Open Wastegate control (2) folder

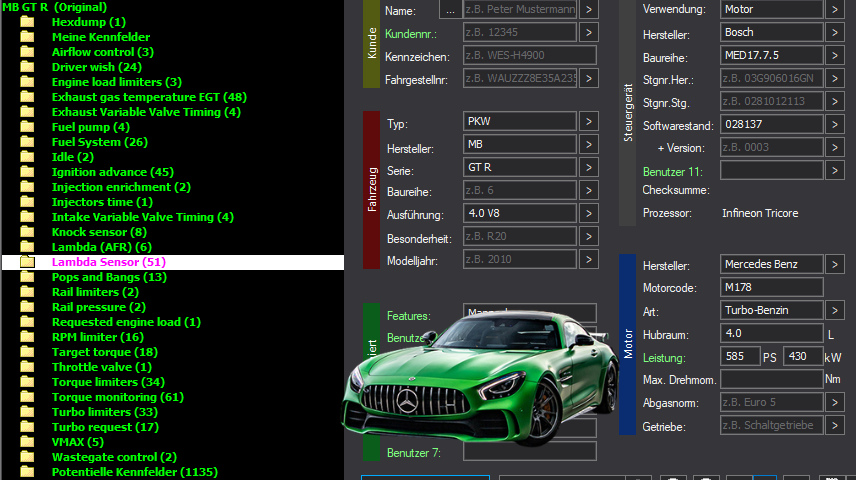point(114,458)
